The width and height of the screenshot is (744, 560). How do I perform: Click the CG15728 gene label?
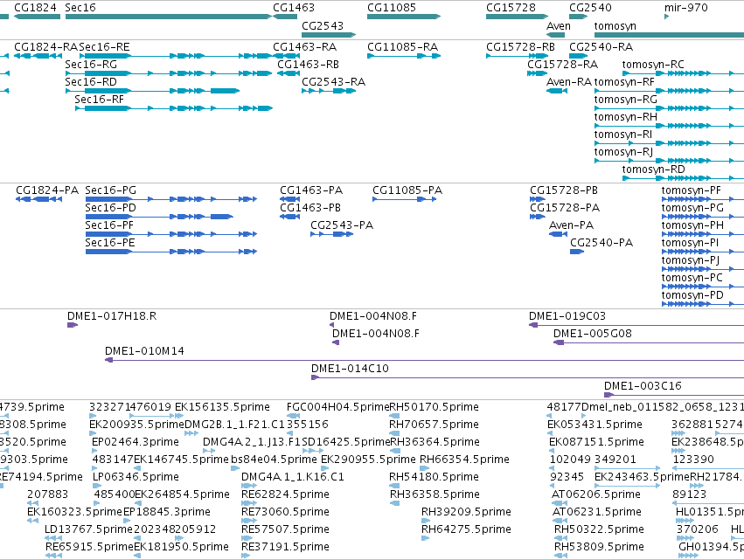(511, 8)
